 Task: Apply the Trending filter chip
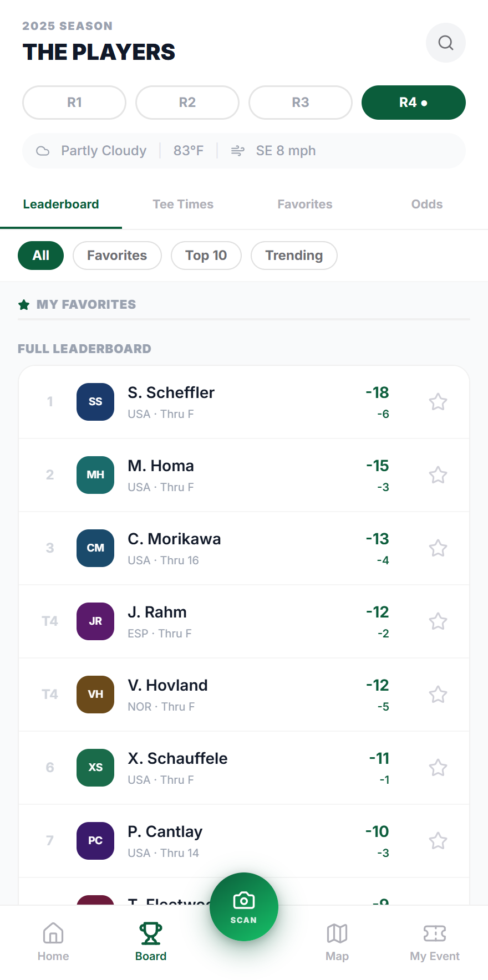(x=294, y=256)
